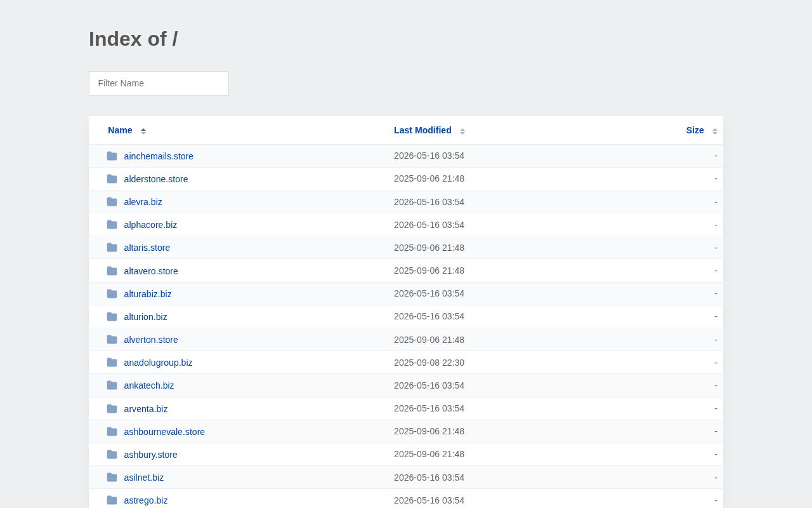Screen dimensions: 812x508
Task: Open the ashbury.store directory
Action: coord(151,455)
